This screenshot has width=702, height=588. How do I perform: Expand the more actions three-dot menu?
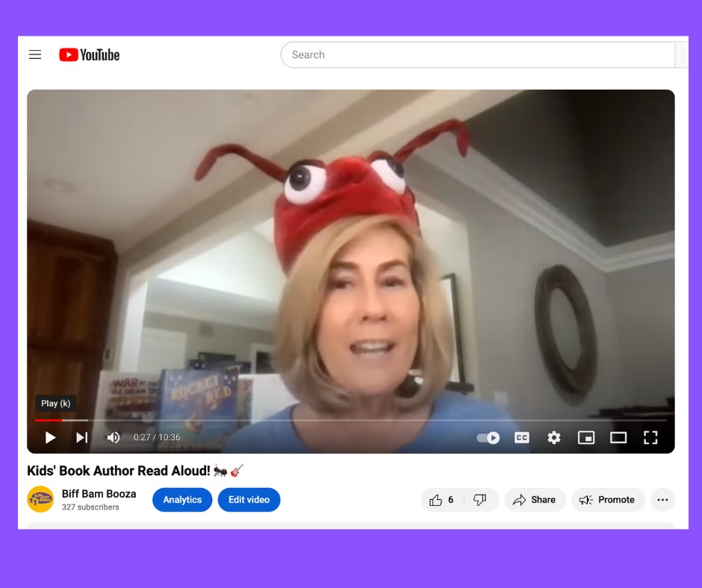[662, 500]
